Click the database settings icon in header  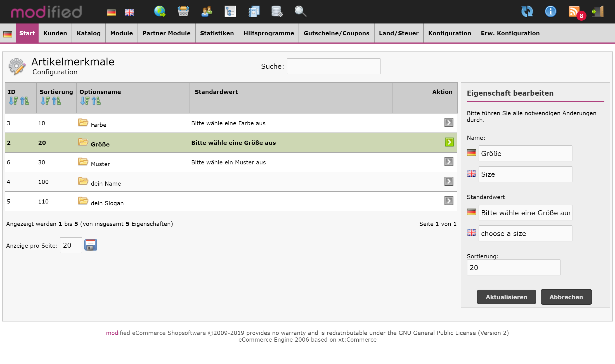pos(277,12)
